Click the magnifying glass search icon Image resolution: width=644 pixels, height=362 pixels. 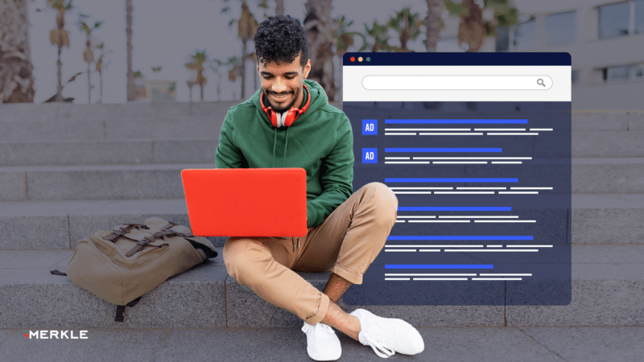541,83
